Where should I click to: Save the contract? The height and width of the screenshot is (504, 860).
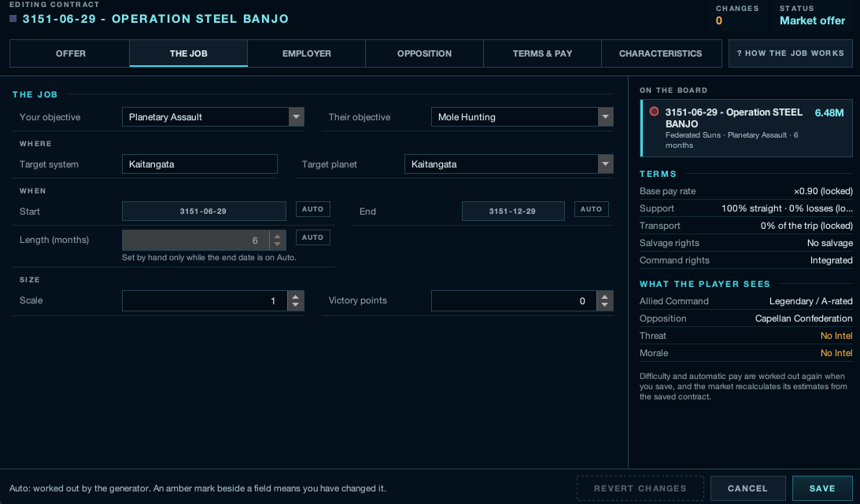click(x=822, y=488)
